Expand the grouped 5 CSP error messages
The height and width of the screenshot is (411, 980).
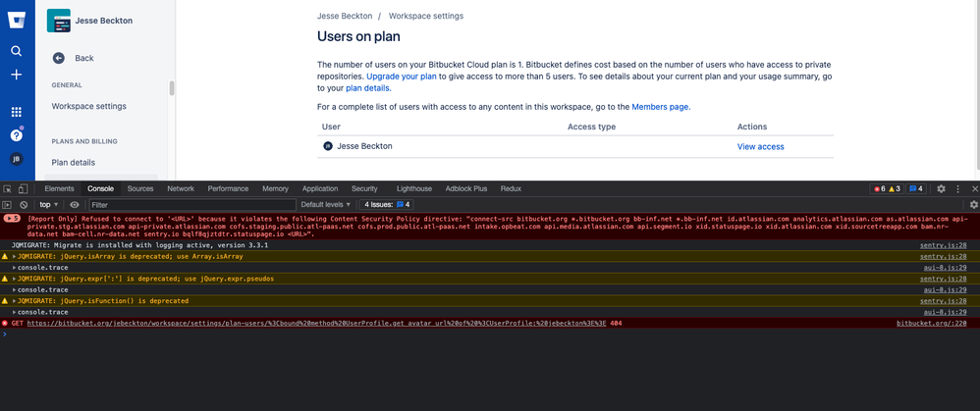(x=11, y=219)
